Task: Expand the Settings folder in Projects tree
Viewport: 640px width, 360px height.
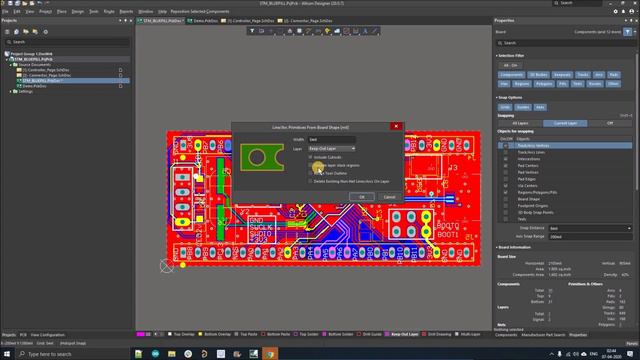Action: (x=11, y=91)
